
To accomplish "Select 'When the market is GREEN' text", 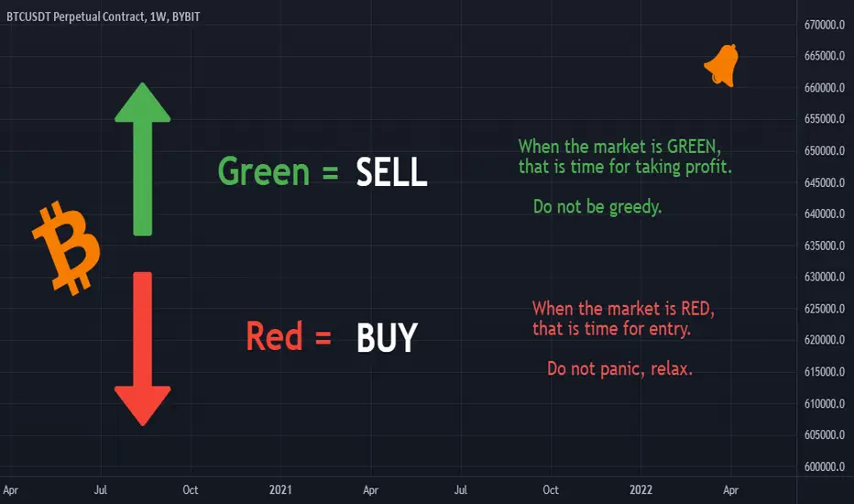I will (x=619, y=147).
